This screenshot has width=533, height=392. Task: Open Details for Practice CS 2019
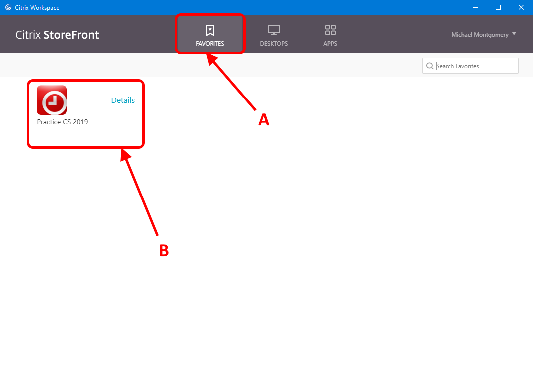123,100
